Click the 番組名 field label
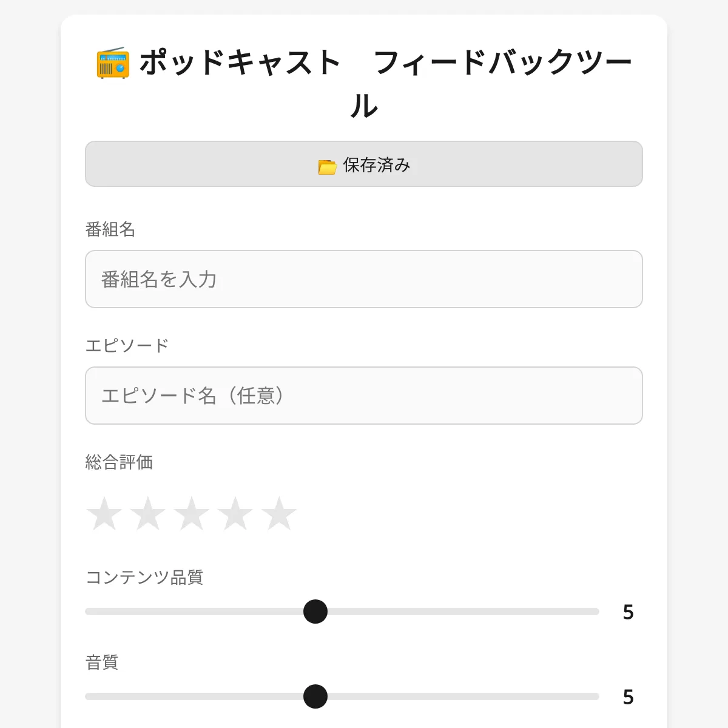728x728 pixels. 110,229
